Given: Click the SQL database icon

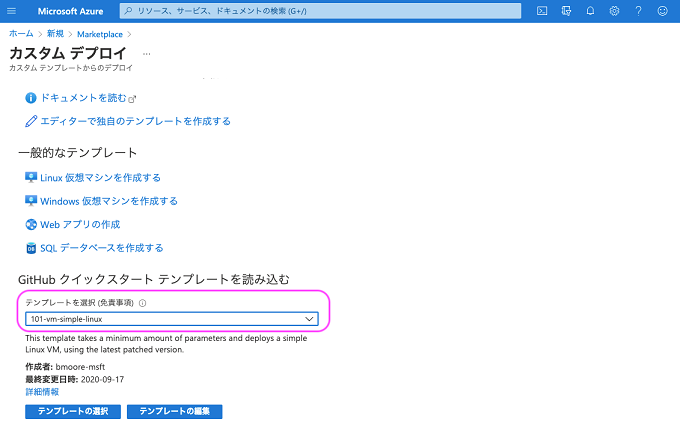Looking at the screenshot, I should pyautogui.click(x=31, y=248).
